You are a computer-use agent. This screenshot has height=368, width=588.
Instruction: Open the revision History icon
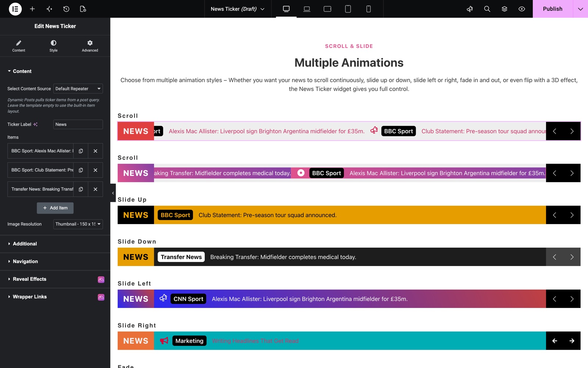point(66,9)
